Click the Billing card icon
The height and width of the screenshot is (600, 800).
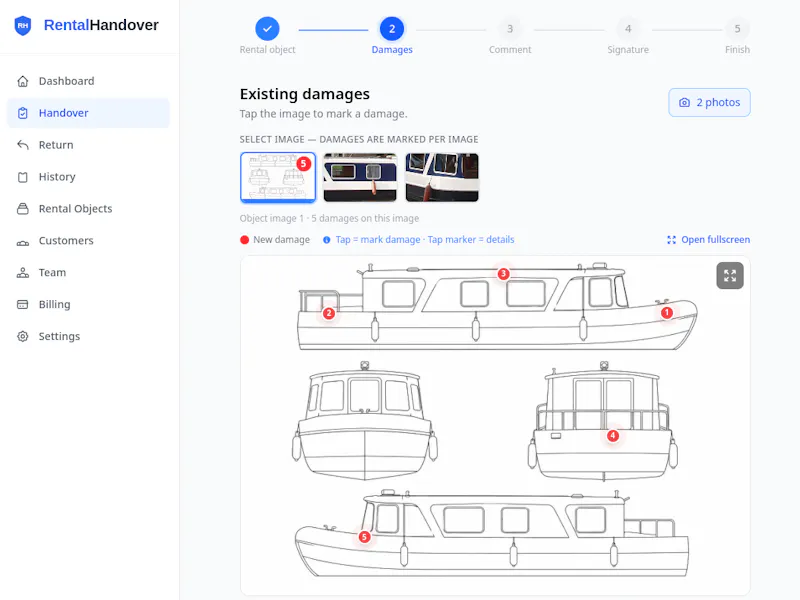tap(23, 305)
